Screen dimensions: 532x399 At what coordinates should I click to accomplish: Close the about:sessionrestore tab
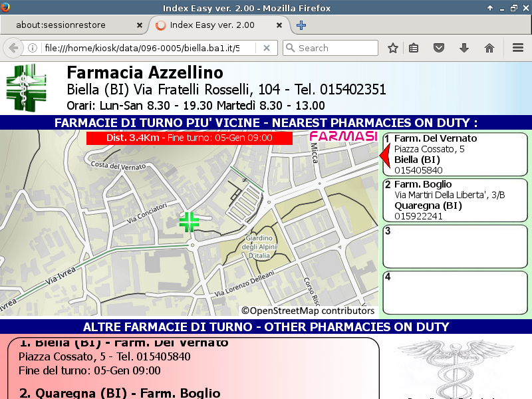pos(139,25)
